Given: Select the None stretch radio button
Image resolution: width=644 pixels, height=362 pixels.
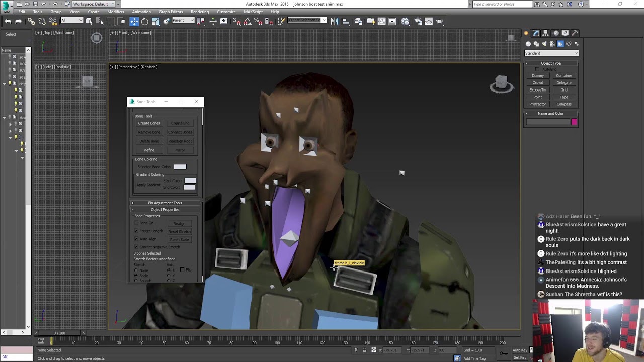Looking at the screenshot, I should 136,270.
